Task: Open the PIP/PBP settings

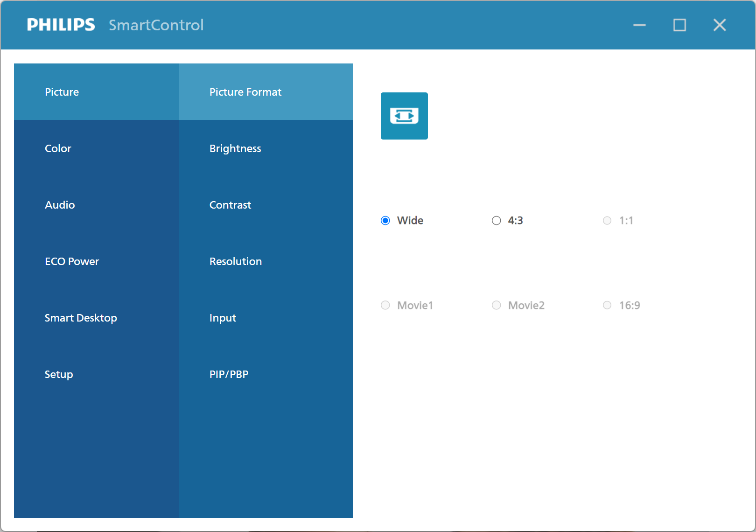Action: point(266,374)
